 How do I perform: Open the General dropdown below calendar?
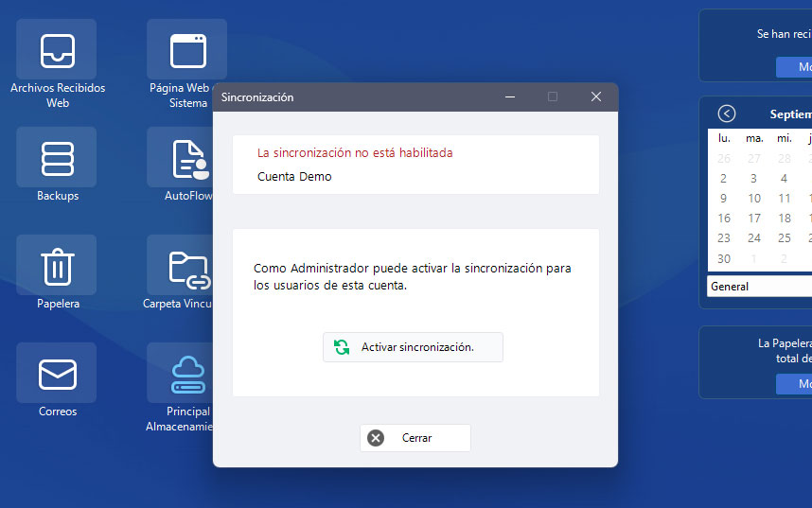[759, 287]
